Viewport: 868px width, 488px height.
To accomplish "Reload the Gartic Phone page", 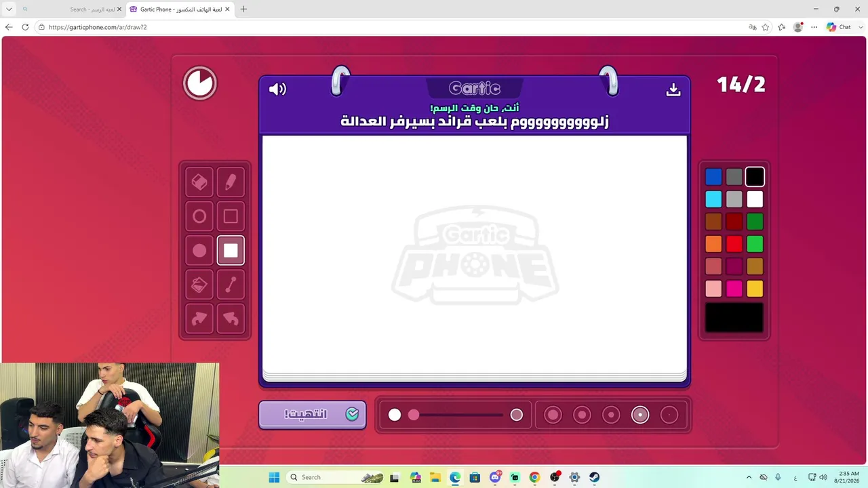I will [x=25, y=27].
